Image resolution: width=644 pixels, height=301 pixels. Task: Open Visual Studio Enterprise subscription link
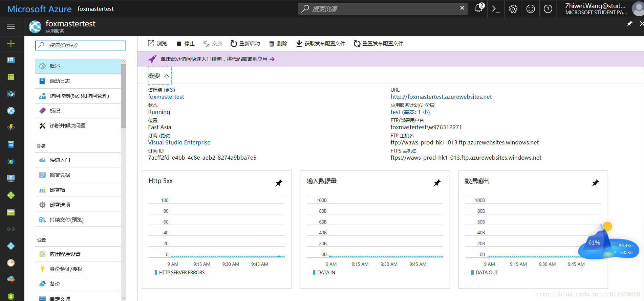pos(179,142)
